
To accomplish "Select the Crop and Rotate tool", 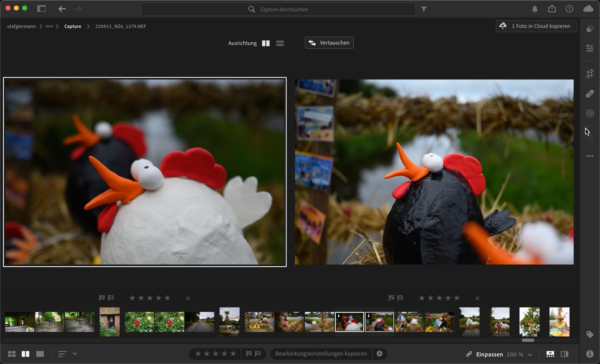I will click(590, 74).
